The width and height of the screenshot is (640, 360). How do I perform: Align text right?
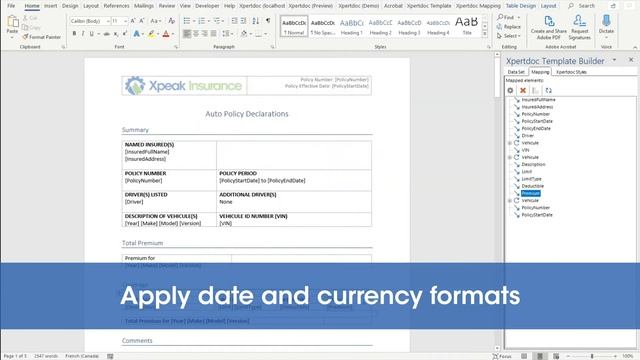[204, 34]
